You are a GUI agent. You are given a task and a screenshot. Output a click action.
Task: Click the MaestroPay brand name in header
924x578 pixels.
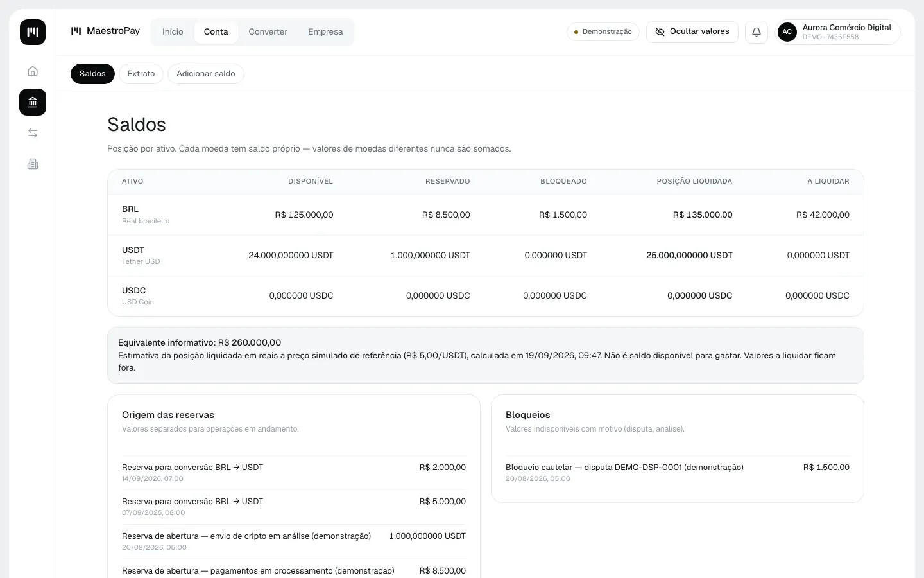coord(113,31)
